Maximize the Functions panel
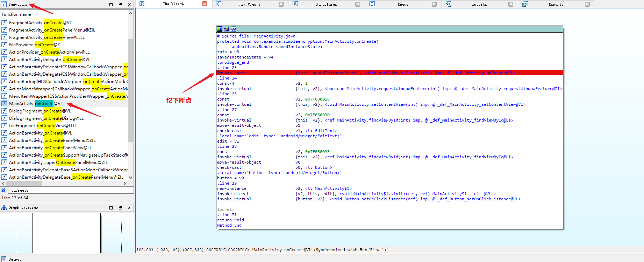The width and height of the screenshot is (644, 262). coord(111,5)
